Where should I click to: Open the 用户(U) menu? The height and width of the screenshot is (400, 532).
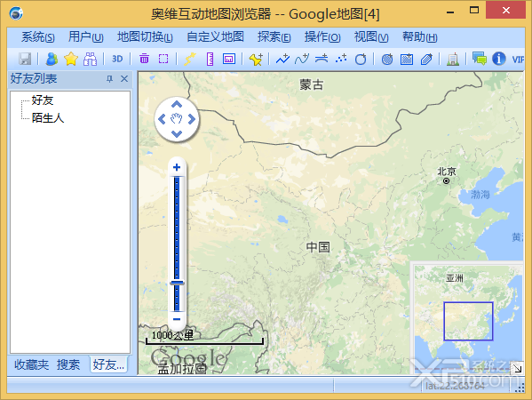[86, 36]
